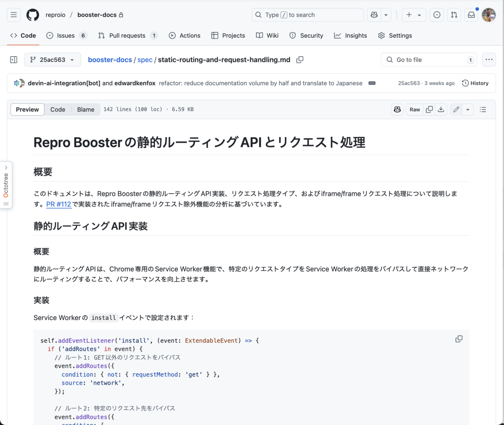Select the Blame view
The image size is (504, 425).
pyautogui.click(x=86, y=110)
